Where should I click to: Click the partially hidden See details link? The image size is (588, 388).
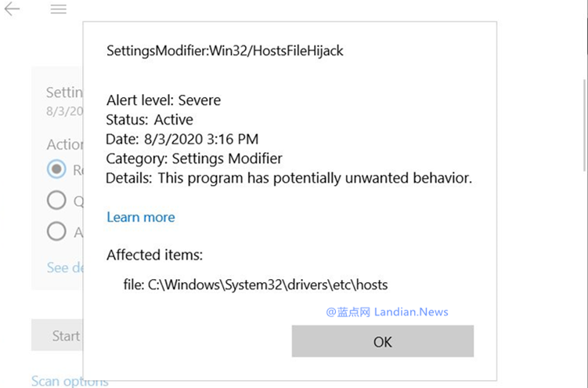pos(65,267)
